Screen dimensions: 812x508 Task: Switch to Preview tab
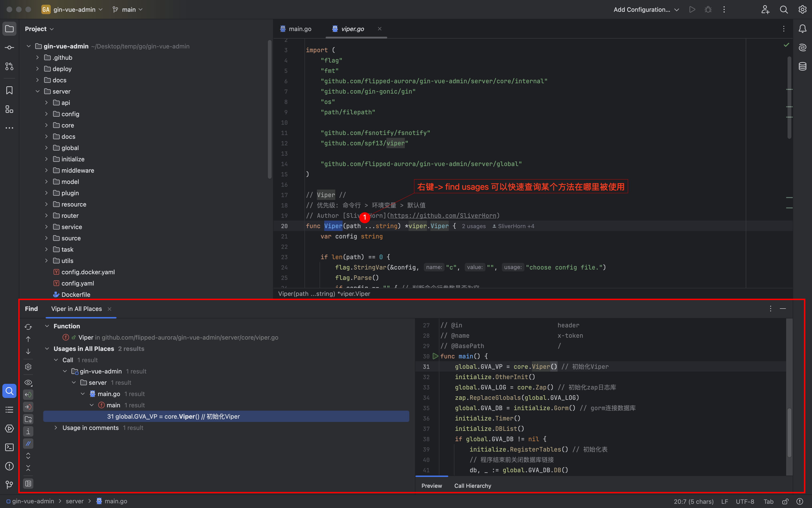[x=432, y=486]
